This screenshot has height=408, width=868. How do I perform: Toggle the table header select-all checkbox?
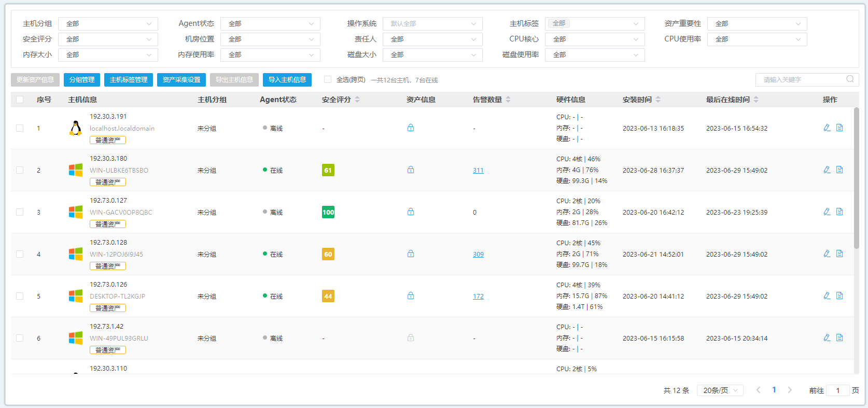pos(20,100)
